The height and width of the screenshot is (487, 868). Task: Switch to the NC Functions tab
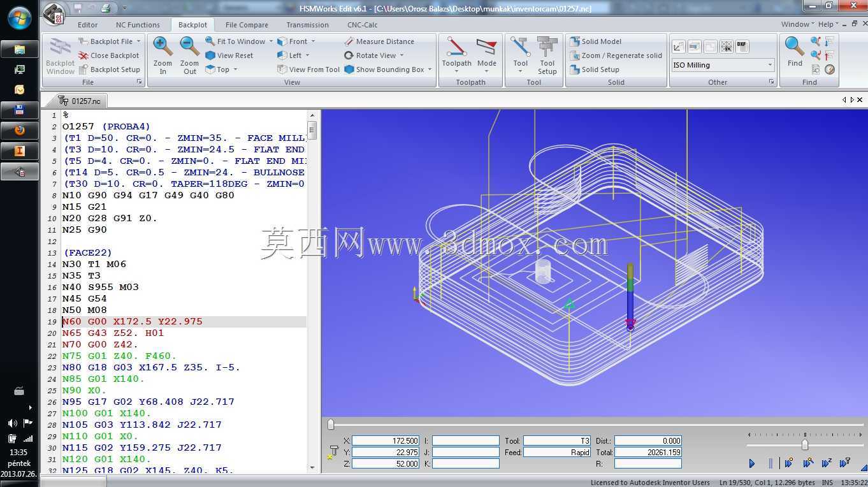tap(138, 25)
